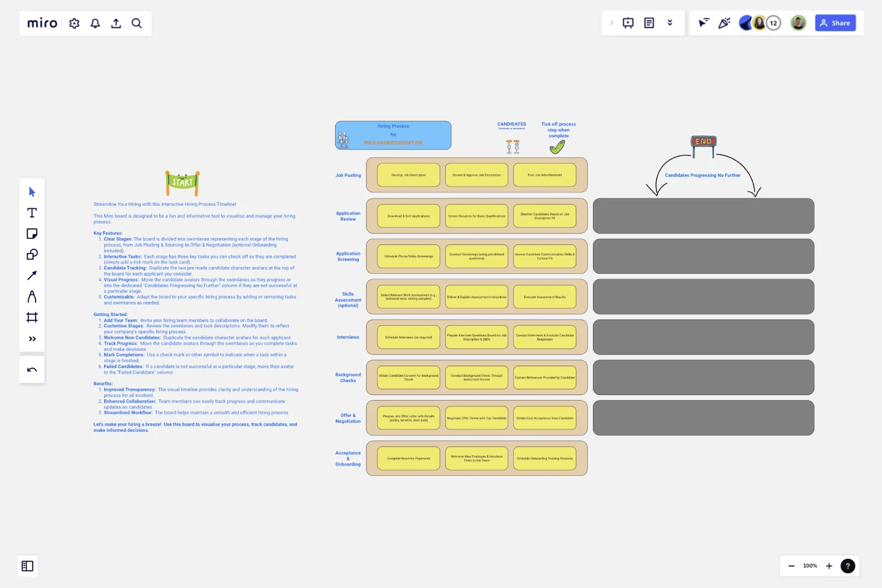
Task: Toggle reactions with the confetti icon
Action: [725, 23]
